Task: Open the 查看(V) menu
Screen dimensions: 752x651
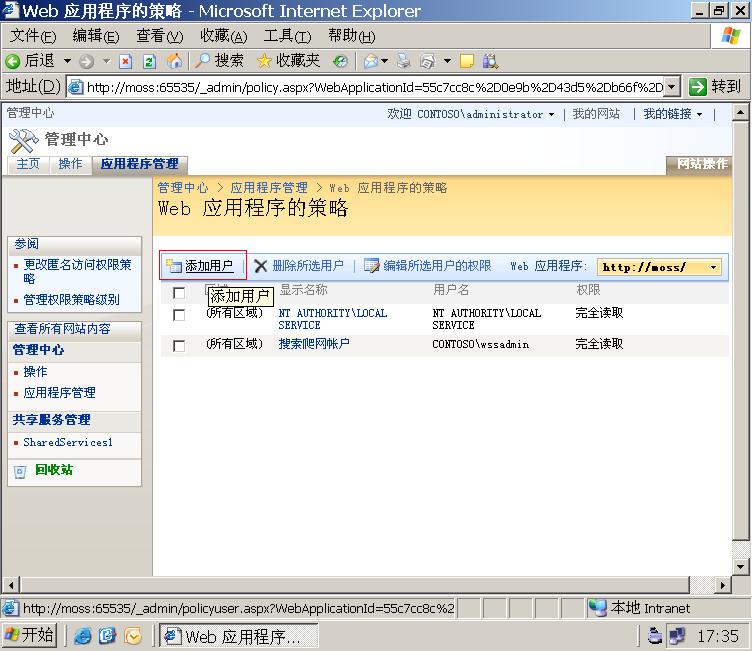Action: pyautogui.click(x=160, y=36)
